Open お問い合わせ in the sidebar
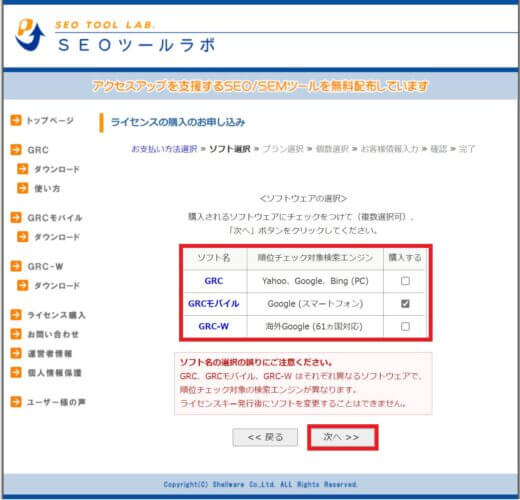This screenshot has height=500, width=520. pyautogui.click(x=53, y=334)
